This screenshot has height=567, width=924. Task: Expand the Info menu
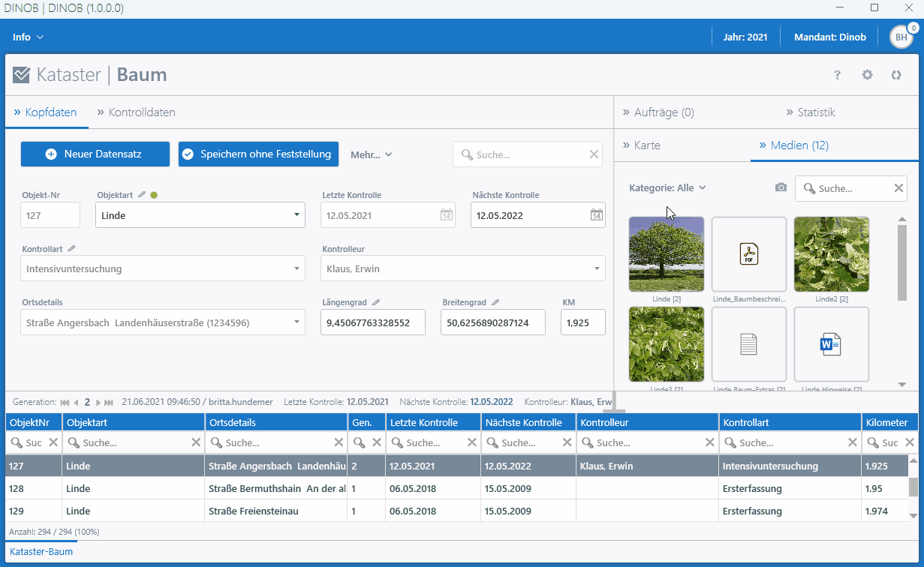pos(28,37)
